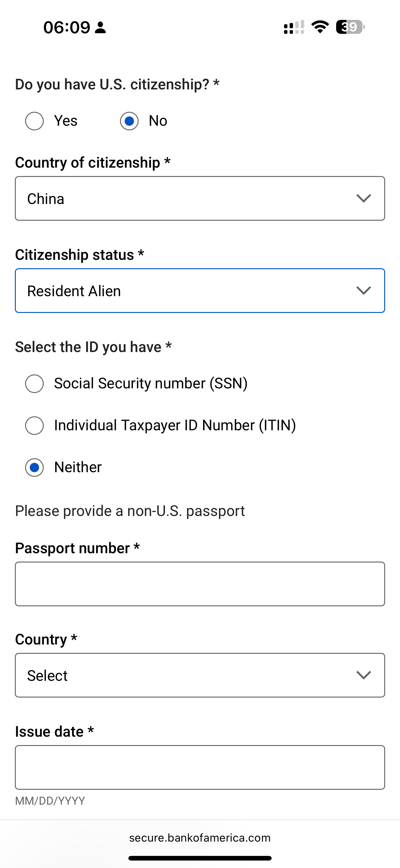Focus the Passport number input field
The width and height of the screenshot is (400, 868).
coord(200,584)
